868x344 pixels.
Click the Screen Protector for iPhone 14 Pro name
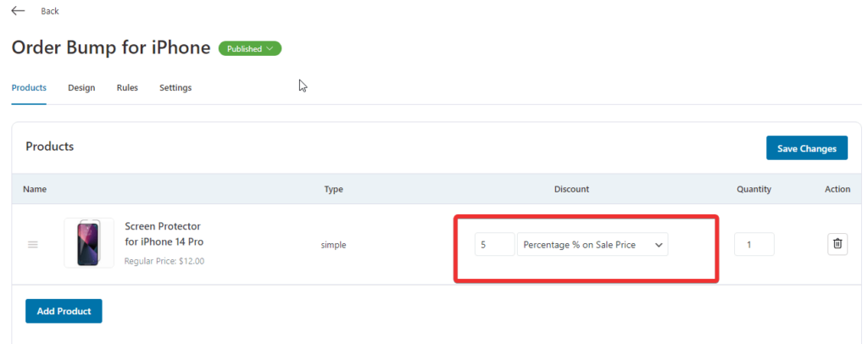pos(164,234)
